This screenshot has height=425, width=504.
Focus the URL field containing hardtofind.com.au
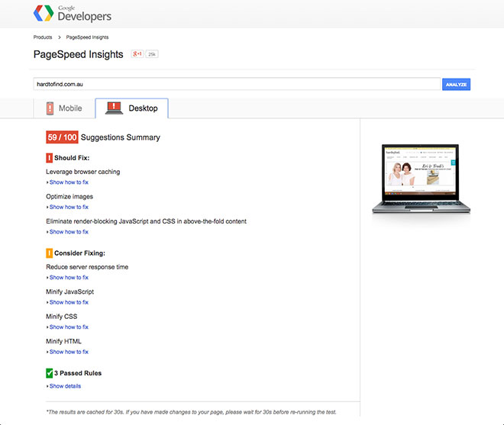[237, 84]
